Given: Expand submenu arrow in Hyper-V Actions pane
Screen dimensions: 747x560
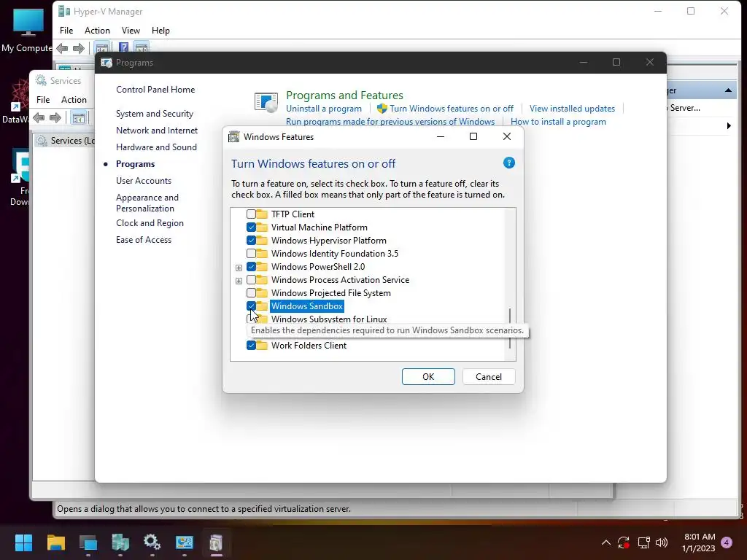Looking at the screenshot, I should (x=729, y=126).
